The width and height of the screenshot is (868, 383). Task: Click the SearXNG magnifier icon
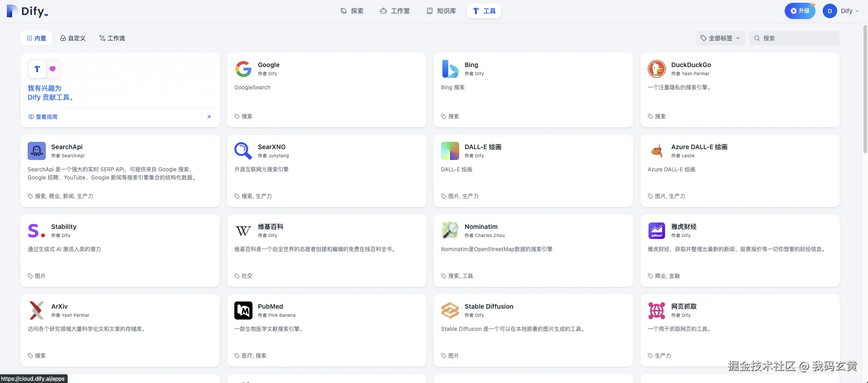(243, 151)
